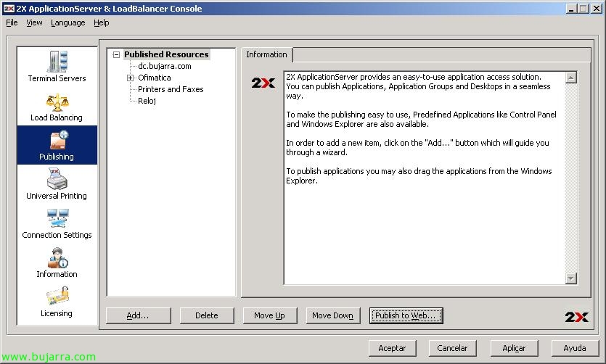The image size is (606, 364).
Task: Click the Ayuda button
Action: (x=575, y=348)
